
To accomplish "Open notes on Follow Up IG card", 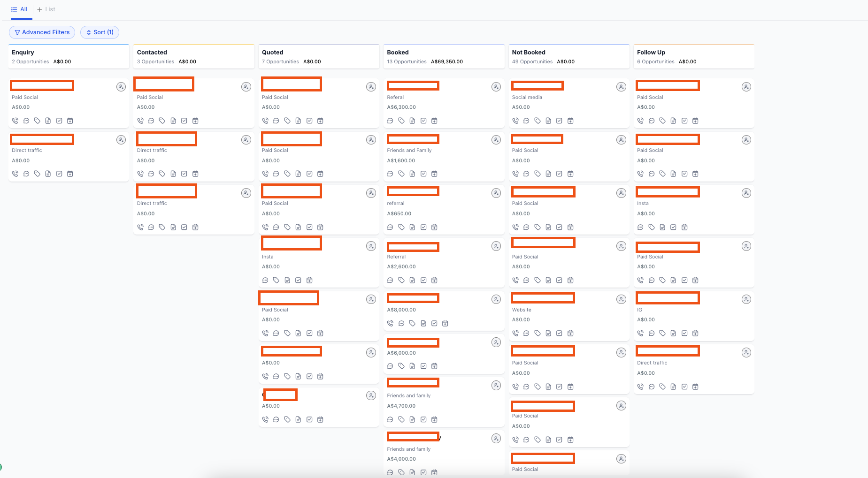I will [x=673, y=333].
